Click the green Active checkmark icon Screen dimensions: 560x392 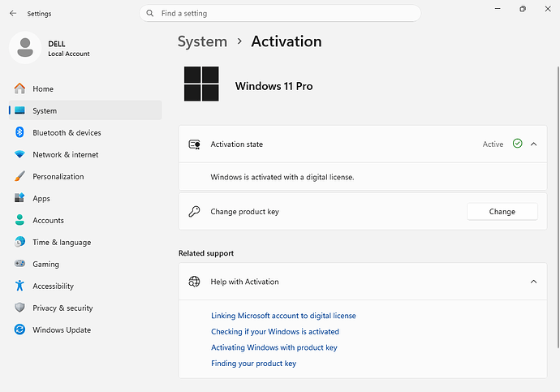518,144
